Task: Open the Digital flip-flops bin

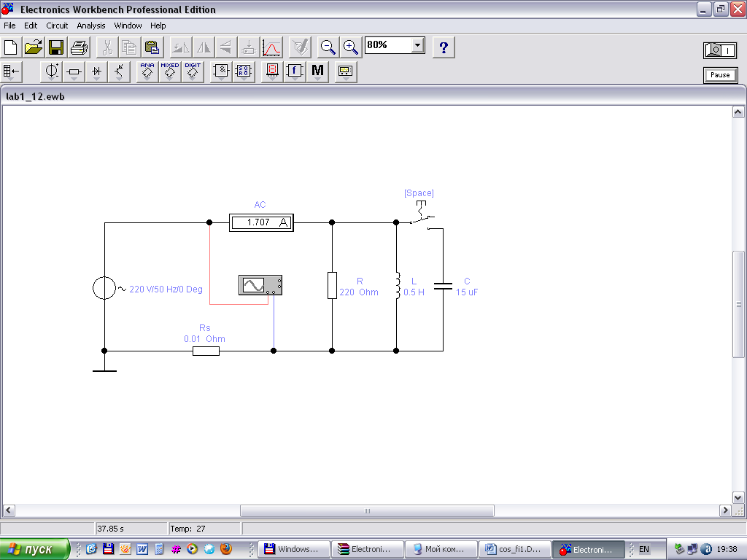Action: coord(244,71)
